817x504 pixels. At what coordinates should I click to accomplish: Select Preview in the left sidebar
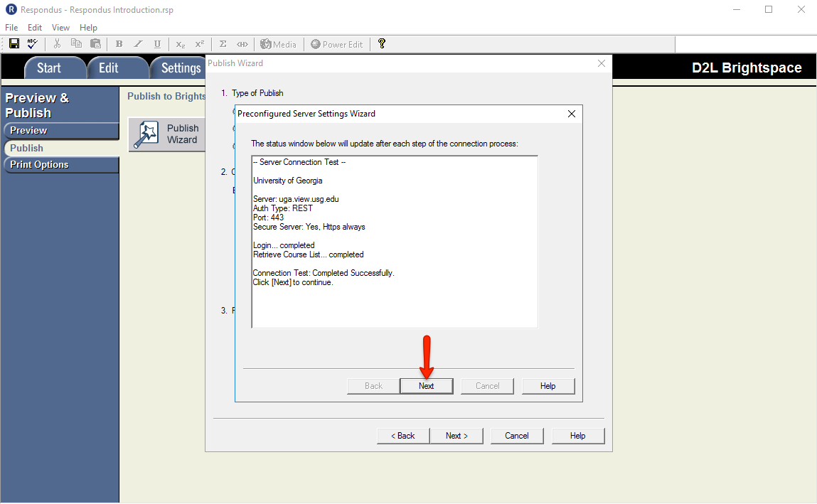point(61,131)
